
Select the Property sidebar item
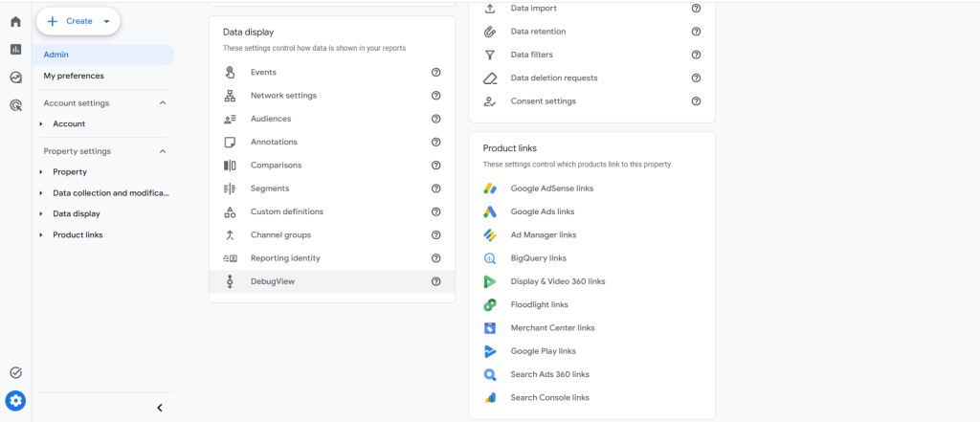pyautogui.click(x=69, y=172)
